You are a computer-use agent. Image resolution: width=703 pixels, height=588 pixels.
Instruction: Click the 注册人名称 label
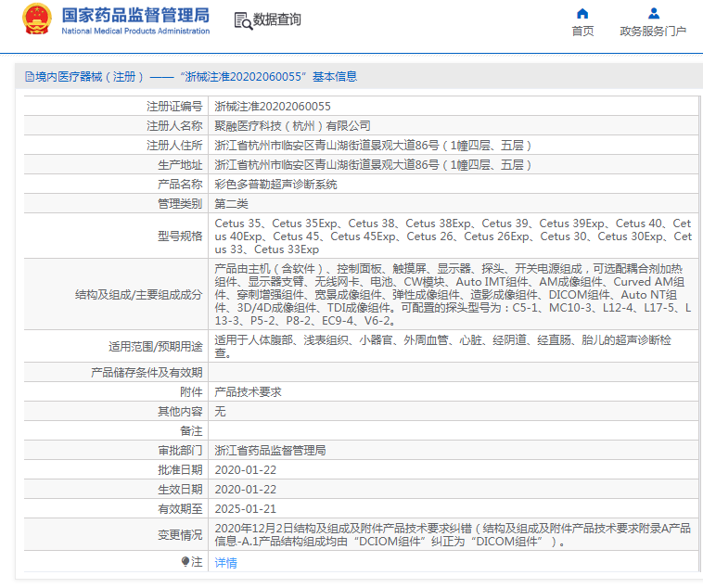pyautogui.click(x=174, y=126)
